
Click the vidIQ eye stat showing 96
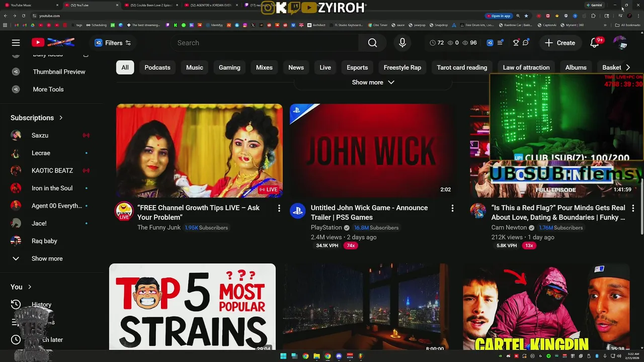pos(469,43)
